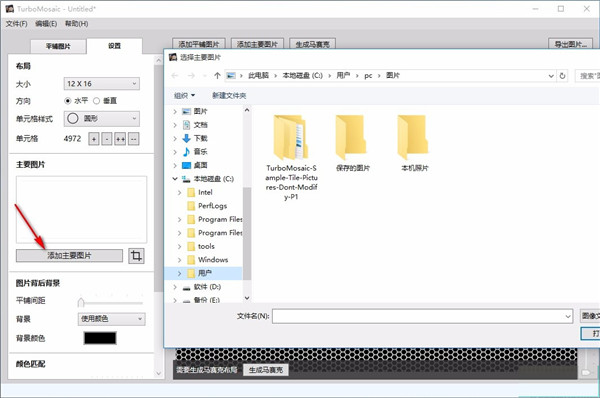Increase cells quickly with ++ button
Screen dimensions: 600x398
pyautogui.click(x=120, y=139)
